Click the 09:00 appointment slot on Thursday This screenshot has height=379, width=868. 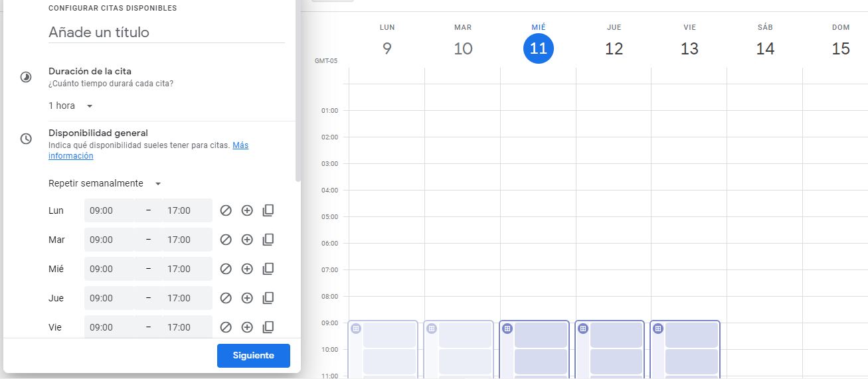616,335
